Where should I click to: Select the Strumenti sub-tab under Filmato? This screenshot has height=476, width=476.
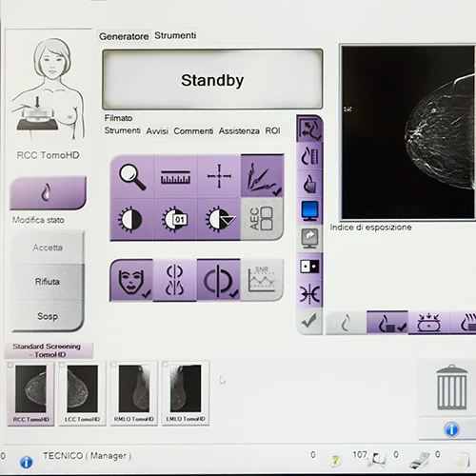[123, 130]
